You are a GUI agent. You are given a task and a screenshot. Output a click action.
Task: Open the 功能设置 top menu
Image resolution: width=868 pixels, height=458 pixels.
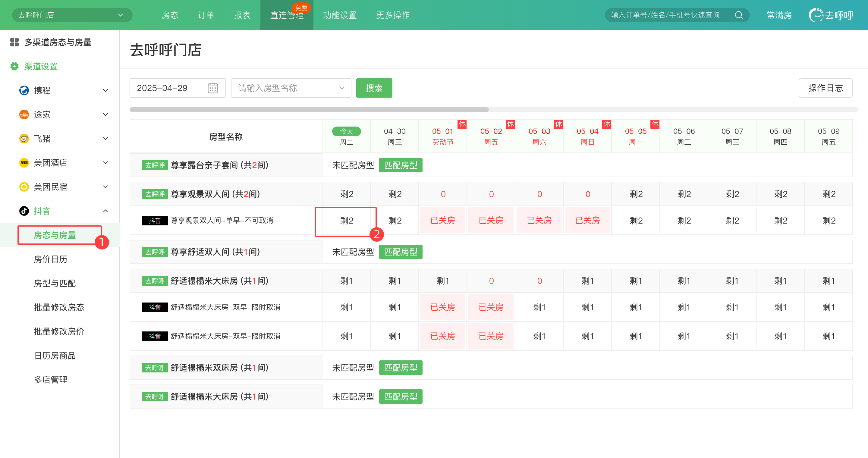click(339, 15)
